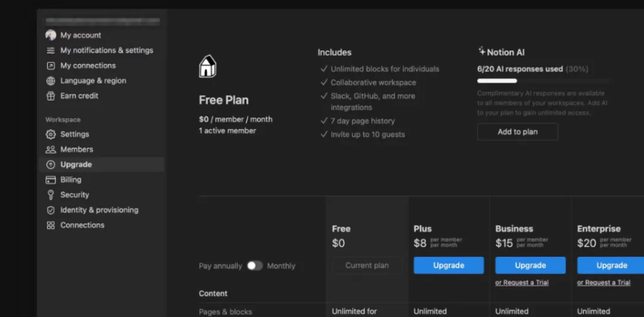Click the Connections grid icon
This screenshot has height=317, width=644.
click(50, 225)
